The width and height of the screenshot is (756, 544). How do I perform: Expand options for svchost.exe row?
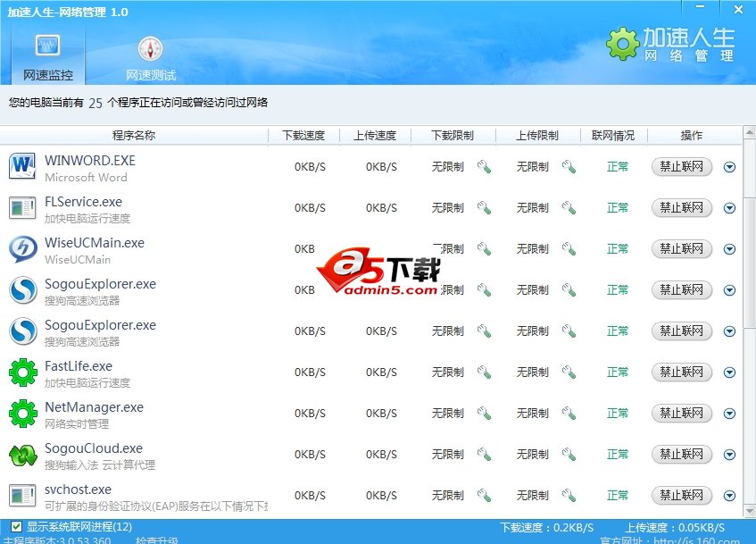click(729, 495)
